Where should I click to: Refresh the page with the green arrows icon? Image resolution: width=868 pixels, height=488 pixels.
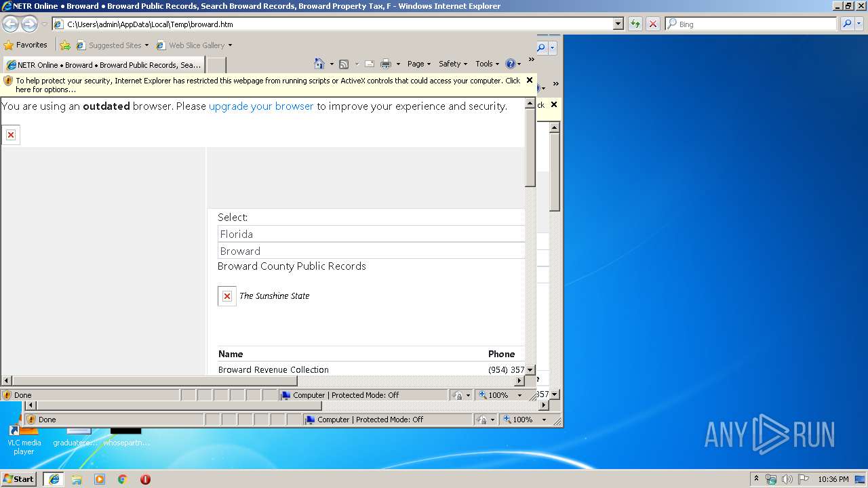pyautogui.click(x=635, y=24)
